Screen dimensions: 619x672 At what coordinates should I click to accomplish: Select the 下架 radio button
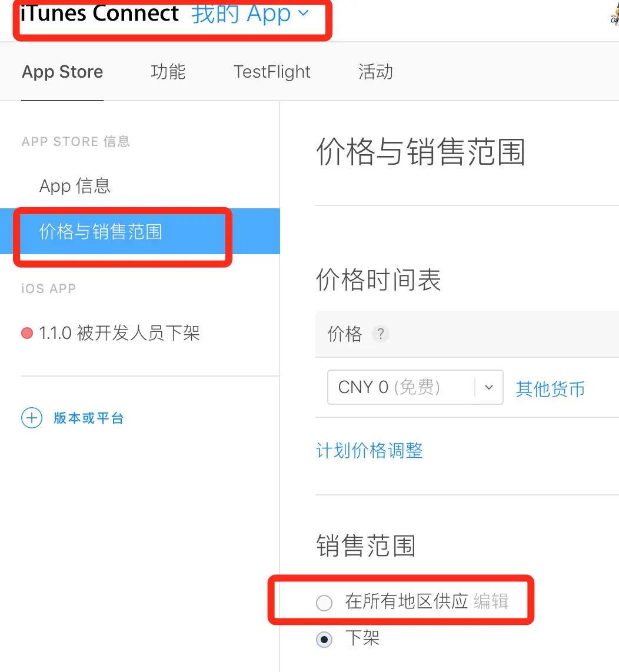324,640
